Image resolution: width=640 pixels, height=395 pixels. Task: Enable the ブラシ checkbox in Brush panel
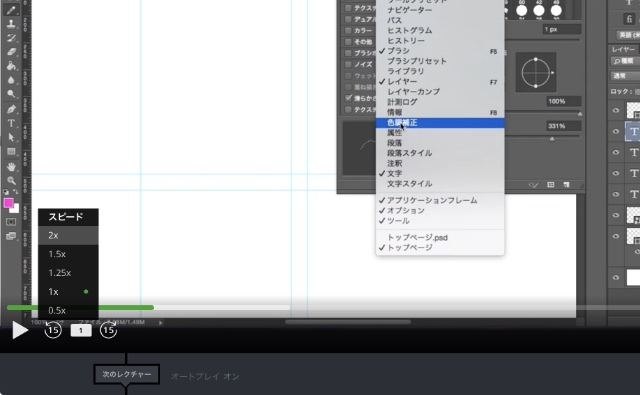tap(348, 53)
